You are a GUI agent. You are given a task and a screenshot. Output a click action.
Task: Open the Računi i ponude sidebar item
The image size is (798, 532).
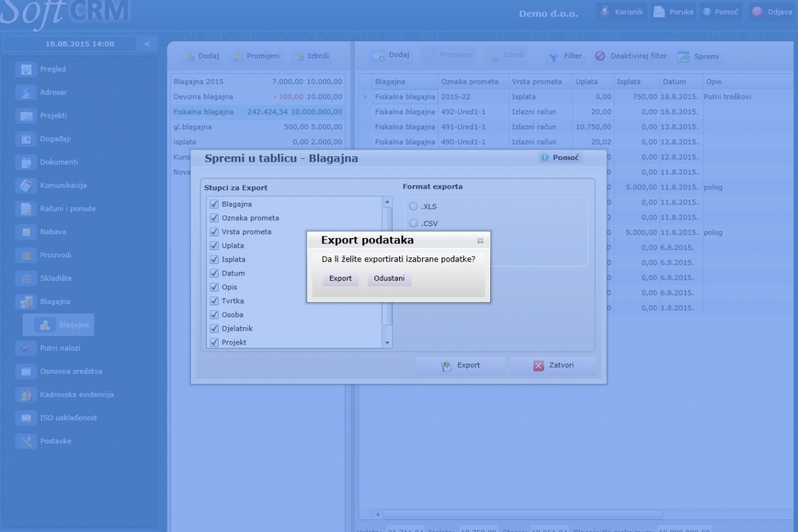(x=68, y=209)
